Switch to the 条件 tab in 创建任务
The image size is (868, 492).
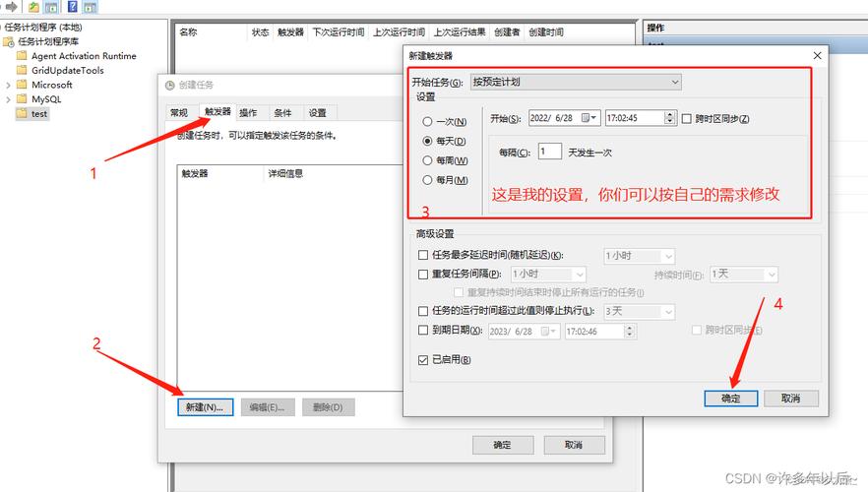coord(282,112)
